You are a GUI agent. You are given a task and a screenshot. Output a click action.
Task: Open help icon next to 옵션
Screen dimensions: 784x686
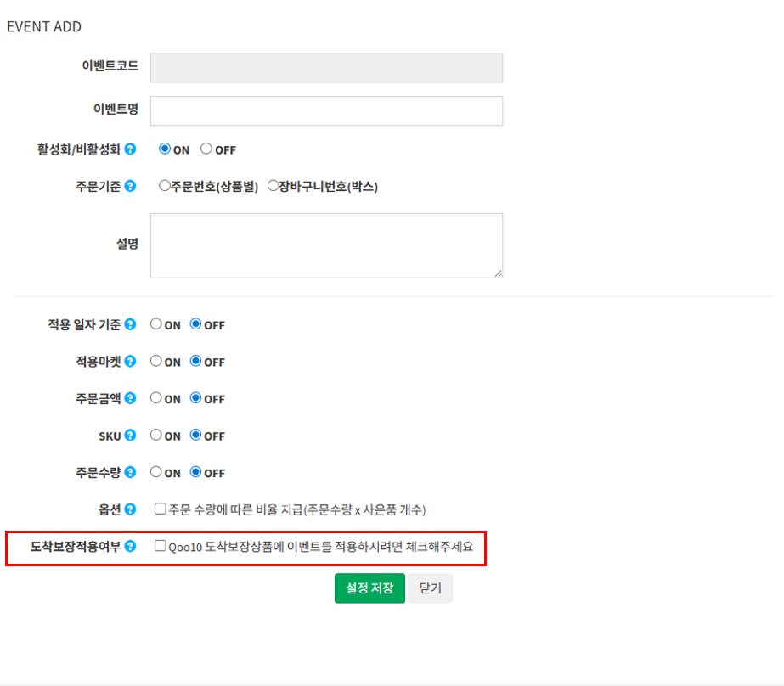coord(131,509)
